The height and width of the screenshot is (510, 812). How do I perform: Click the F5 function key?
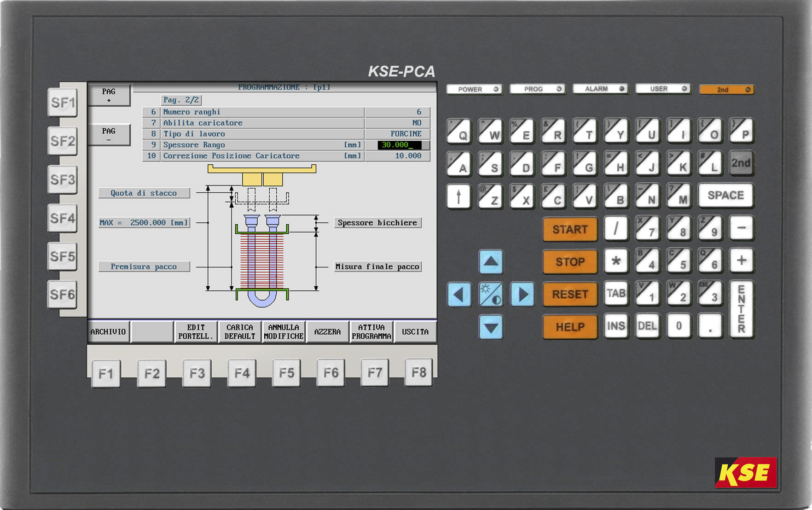[x=286, y=373]
